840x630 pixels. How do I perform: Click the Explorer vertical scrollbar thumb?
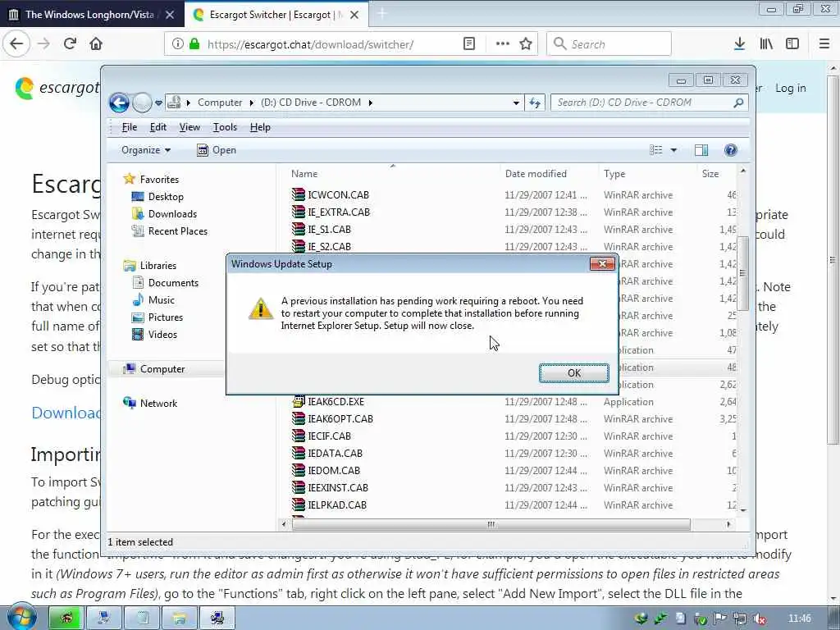[x=742, y=273]
